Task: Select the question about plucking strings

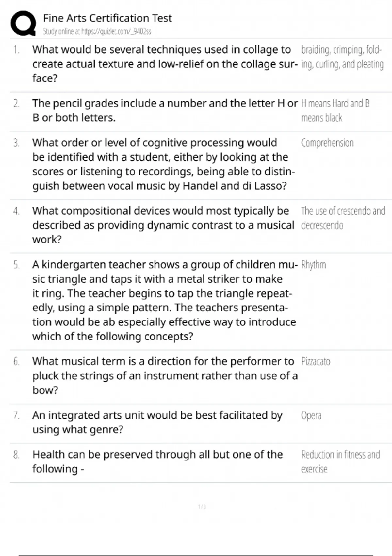Action: (x=165, y=375)
